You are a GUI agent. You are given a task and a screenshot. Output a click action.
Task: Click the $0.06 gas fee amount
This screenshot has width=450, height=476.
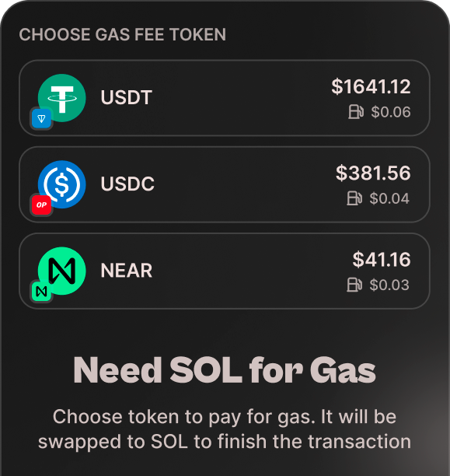391,112
